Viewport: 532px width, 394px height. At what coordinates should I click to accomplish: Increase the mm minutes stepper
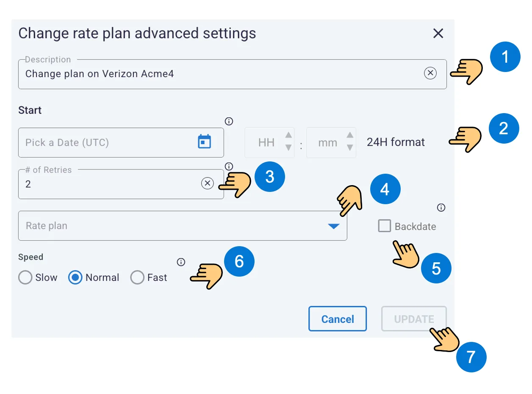[x=350, y=135]
